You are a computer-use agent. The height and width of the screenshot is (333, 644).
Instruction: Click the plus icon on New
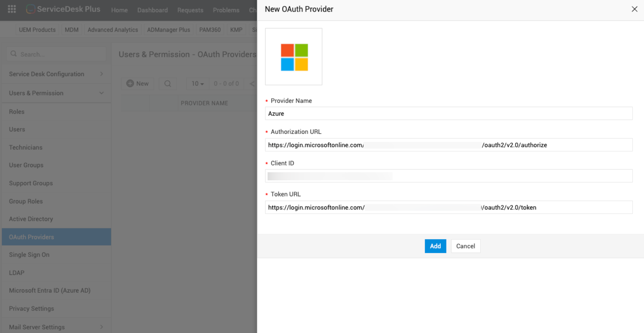[130, 83]
